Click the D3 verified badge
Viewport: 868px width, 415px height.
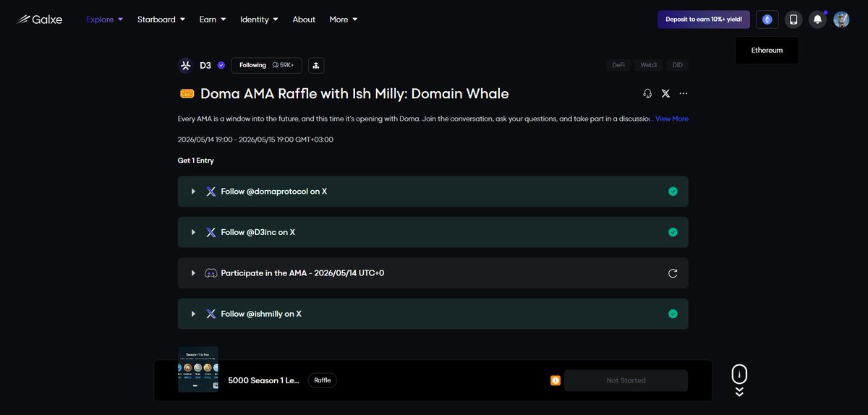click(221, 65)
